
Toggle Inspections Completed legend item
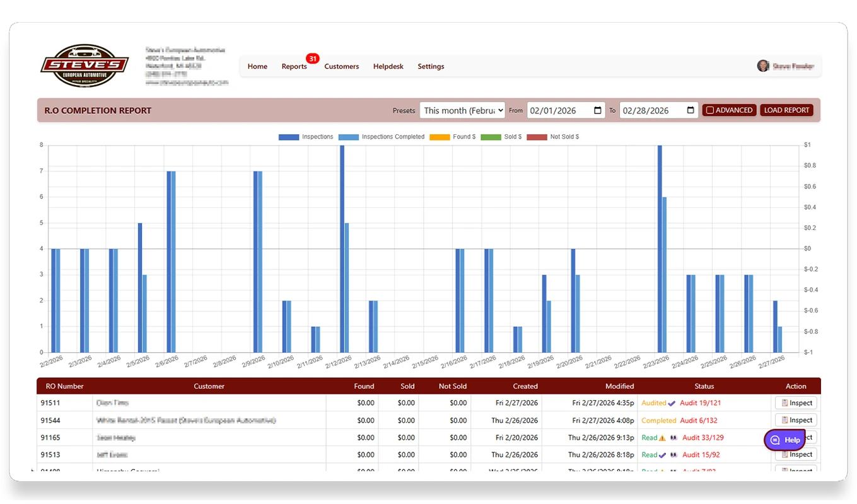(x=382, y=137)
